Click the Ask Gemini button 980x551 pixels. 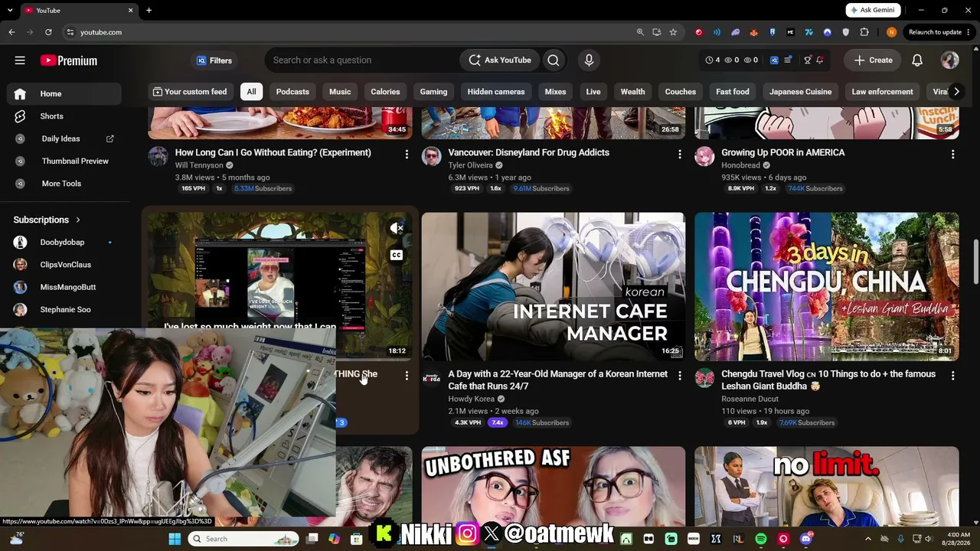click(873, 10)
